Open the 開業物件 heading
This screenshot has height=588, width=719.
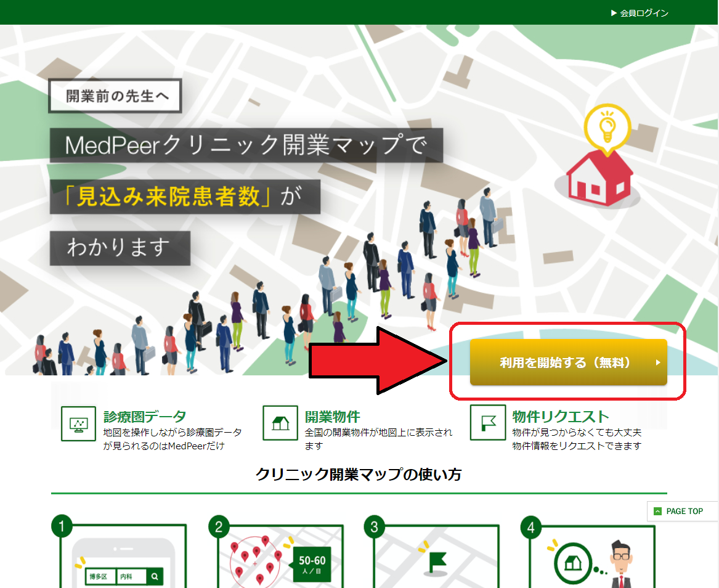coord(333,417)
